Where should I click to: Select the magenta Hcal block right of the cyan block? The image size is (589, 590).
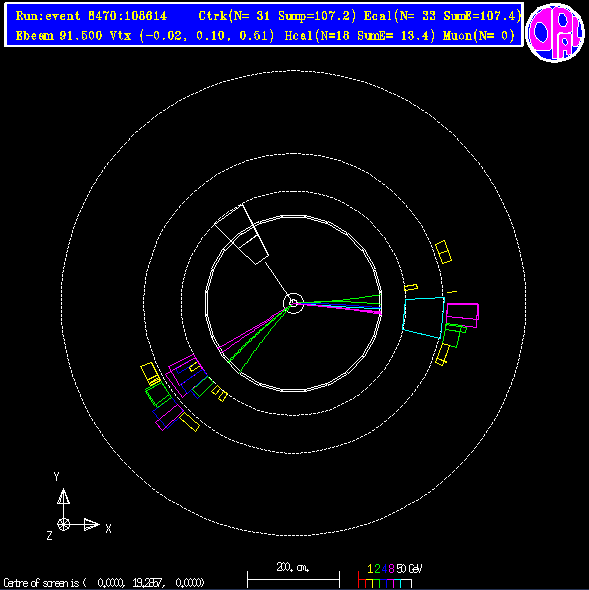(463, 315)
